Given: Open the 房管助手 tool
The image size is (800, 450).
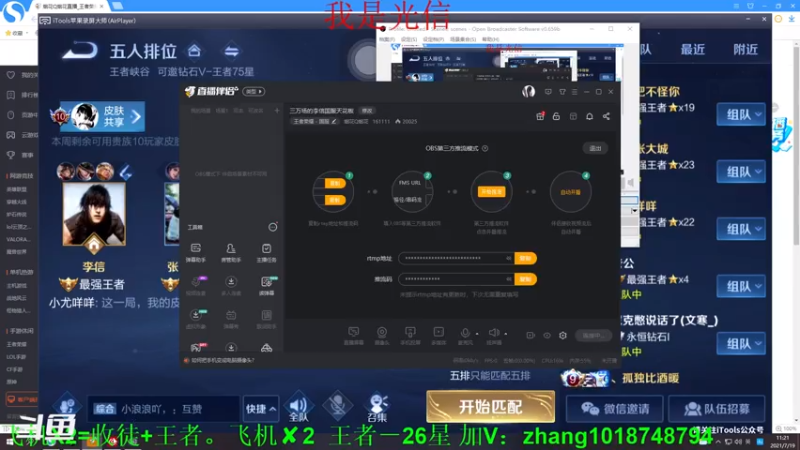Looking at the screenshot, I should point(231,253).
